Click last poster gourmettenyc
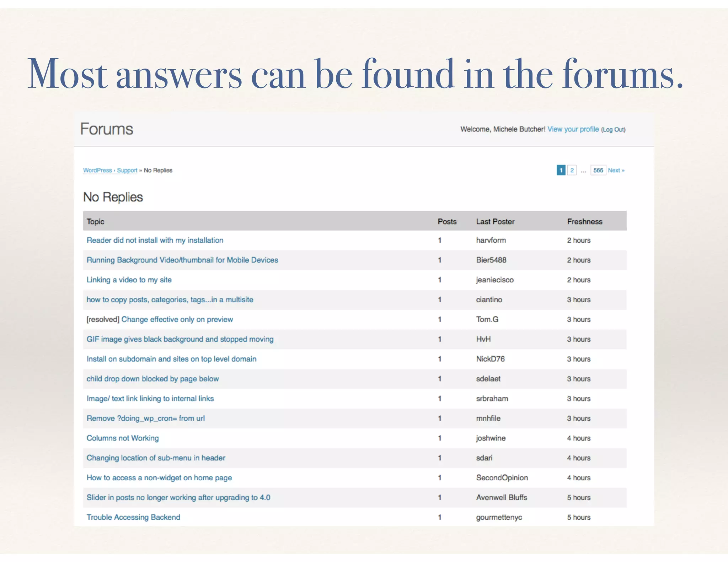Screen dimensions: 728x562 (499, 517)
